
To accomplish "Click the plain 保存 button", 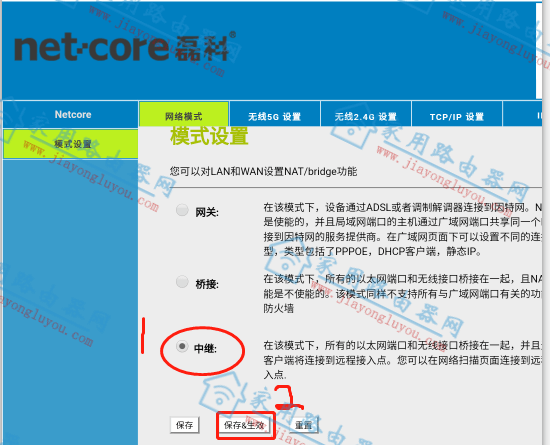I will click(185, 425).
